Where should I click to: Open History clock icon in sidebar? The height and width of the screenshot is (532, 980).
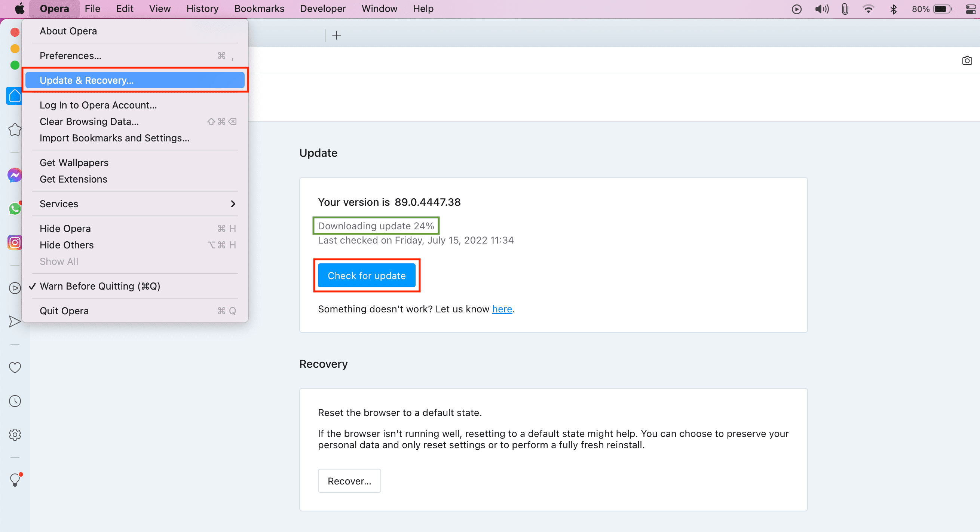(x=15, y=401)
